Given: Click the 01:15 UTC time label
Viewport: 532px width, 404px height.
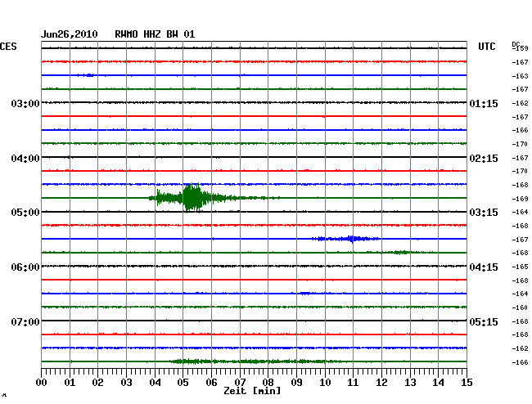Looking at the screenshot, I should pos(484,103).
